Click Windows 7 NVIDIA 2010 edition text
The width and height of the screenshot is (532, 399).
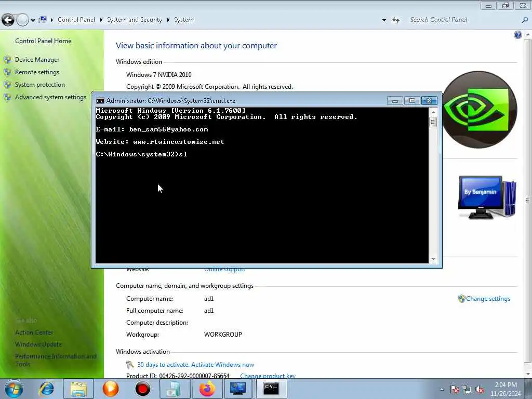click(x=159, y=75)
